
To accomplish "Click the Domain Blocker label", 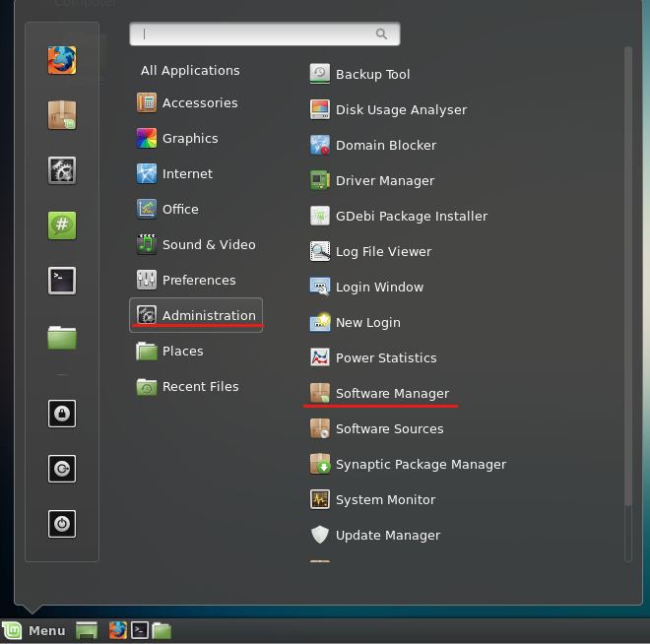I will (x=386, y=146).
